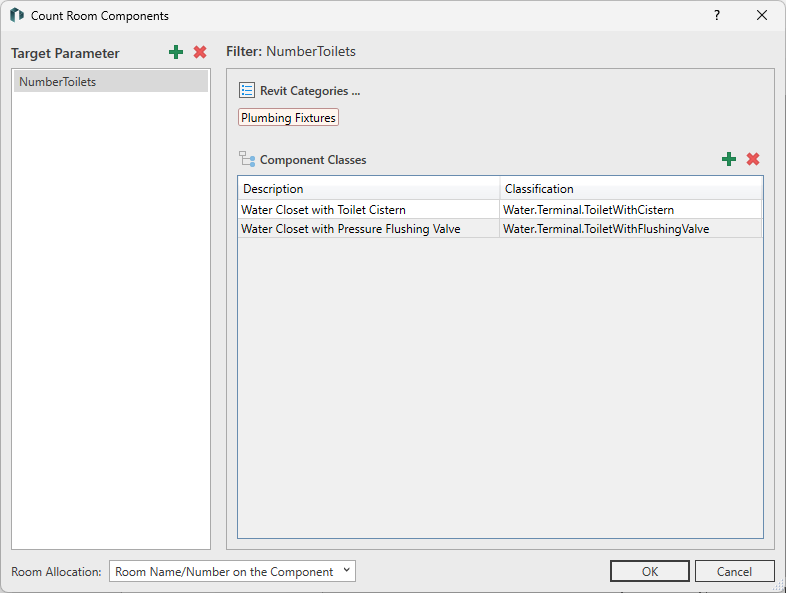The height and width of the screenshot is (593, 786).
Task: Open the Room Allocation dropdown
Action: point(232,571)
